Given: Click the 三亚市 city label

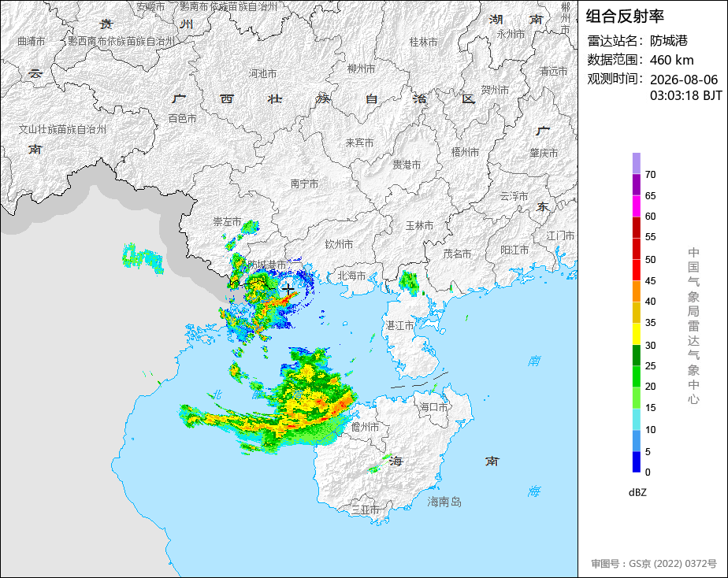Looking at the screenshot, I should click(x=365, y=509).
